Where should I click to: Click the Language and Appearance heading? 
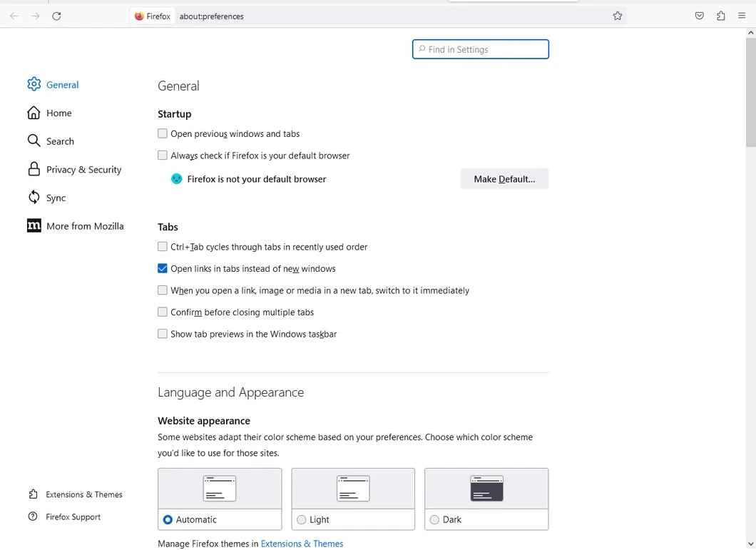230,392
